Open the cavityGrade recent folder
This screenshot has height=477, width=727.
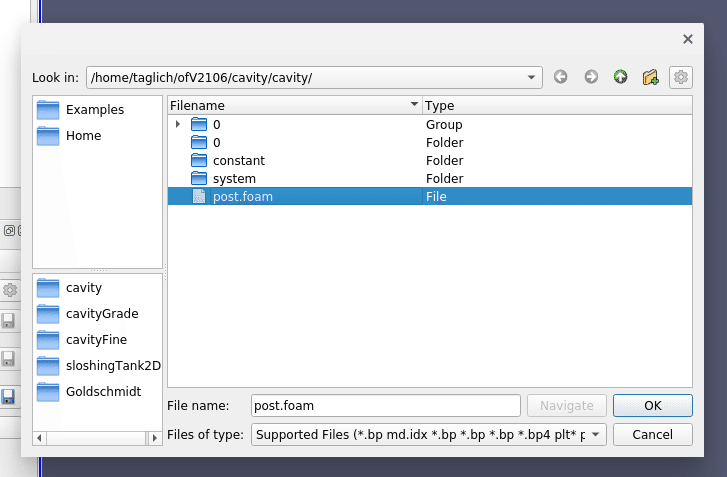(x=88, y=314)
